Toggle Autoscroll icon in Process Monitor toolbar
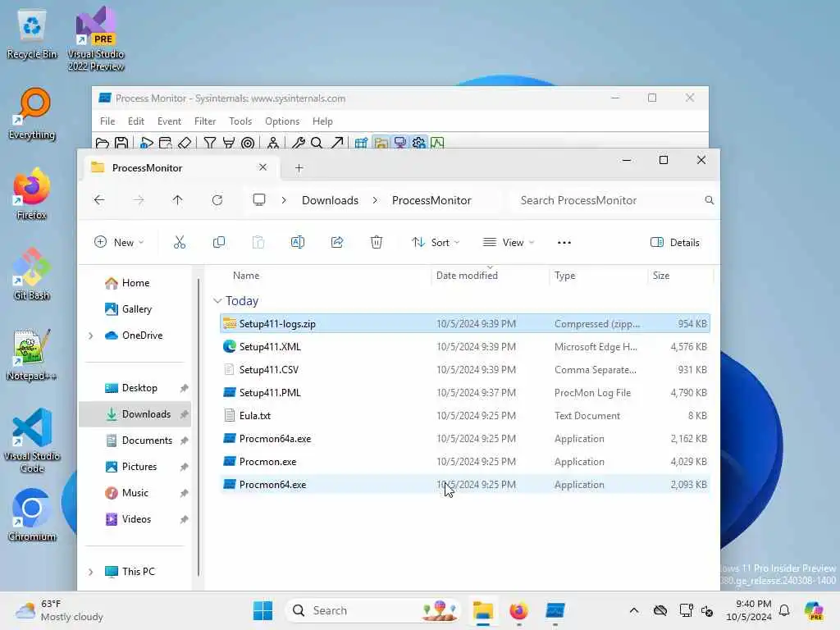The image size is (840, 630). [x=166, y=143]
